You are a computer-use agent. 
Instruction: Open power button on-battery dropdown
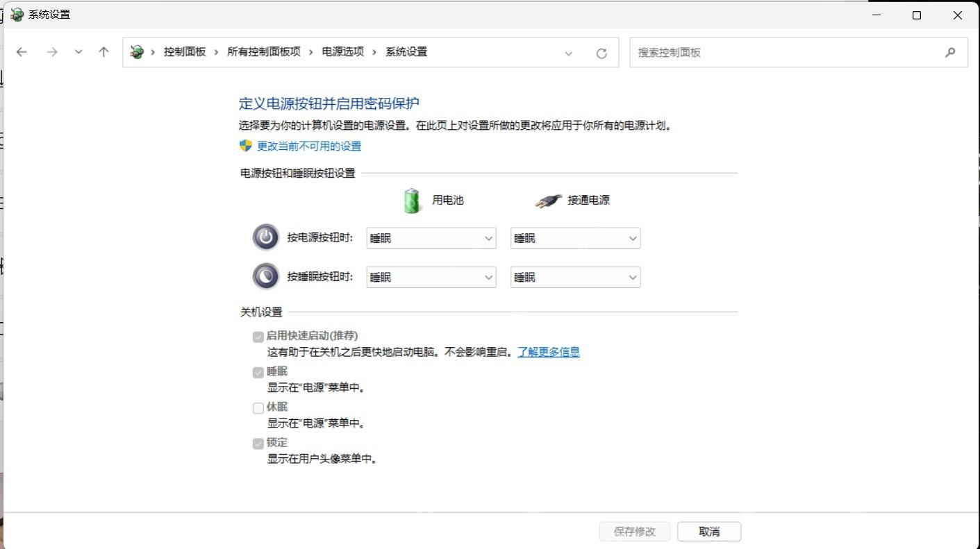tap(431, 238)
